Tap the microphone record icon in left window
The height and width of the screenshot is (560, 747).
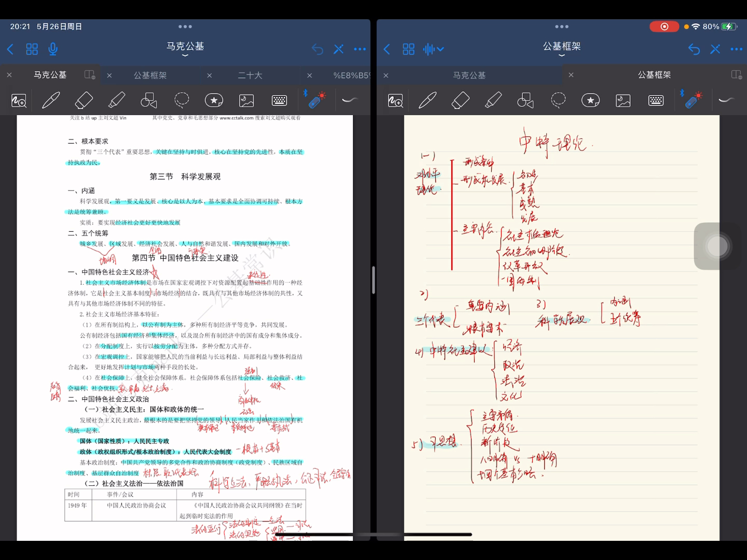coord(53,49)
